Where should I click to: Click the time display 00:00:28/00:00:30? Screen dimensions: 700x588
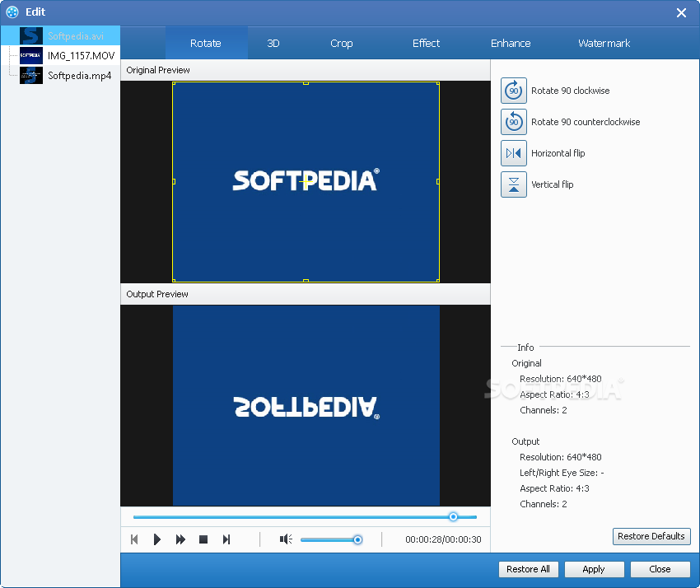(443, 539)
